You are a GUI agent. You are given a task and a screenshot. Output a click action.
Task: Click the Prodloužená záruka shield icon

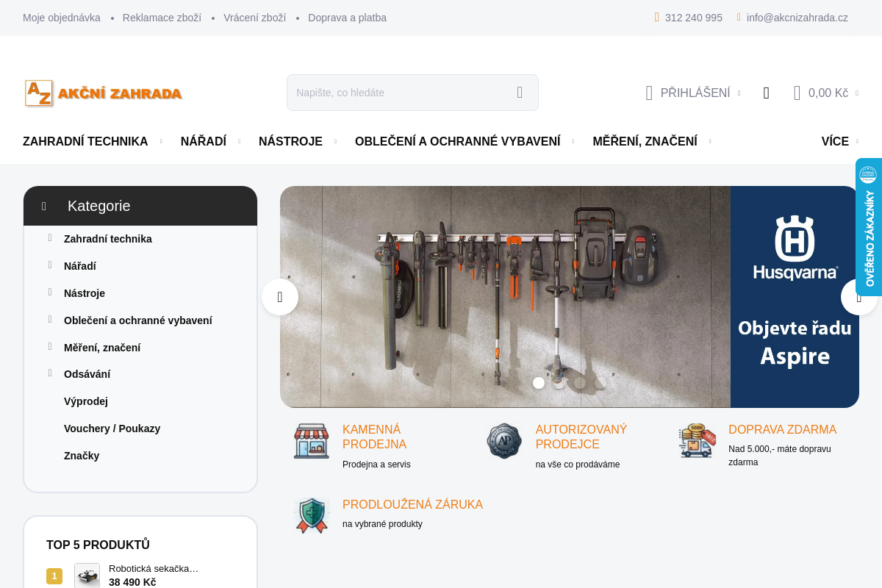(312, 515)
